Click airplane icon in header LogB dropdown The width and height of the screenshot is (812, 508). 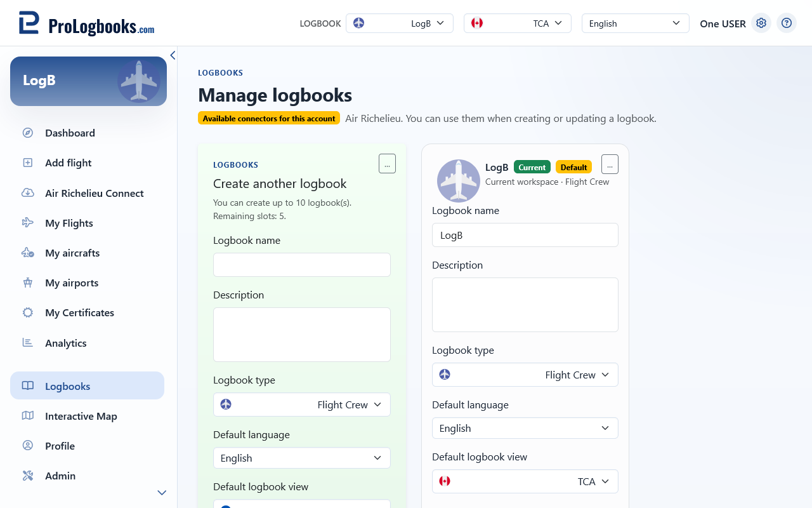[358, 23]
